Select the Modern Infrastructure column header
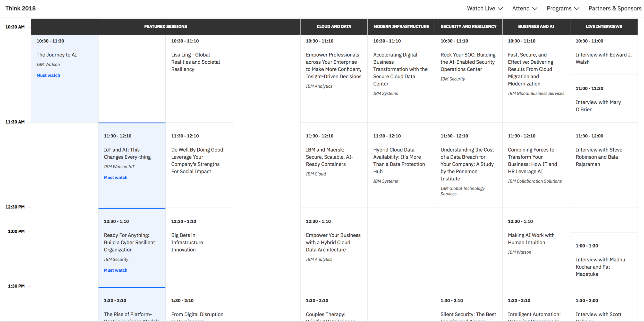Screen dimensions: 644x322 (x=401, y=27)
